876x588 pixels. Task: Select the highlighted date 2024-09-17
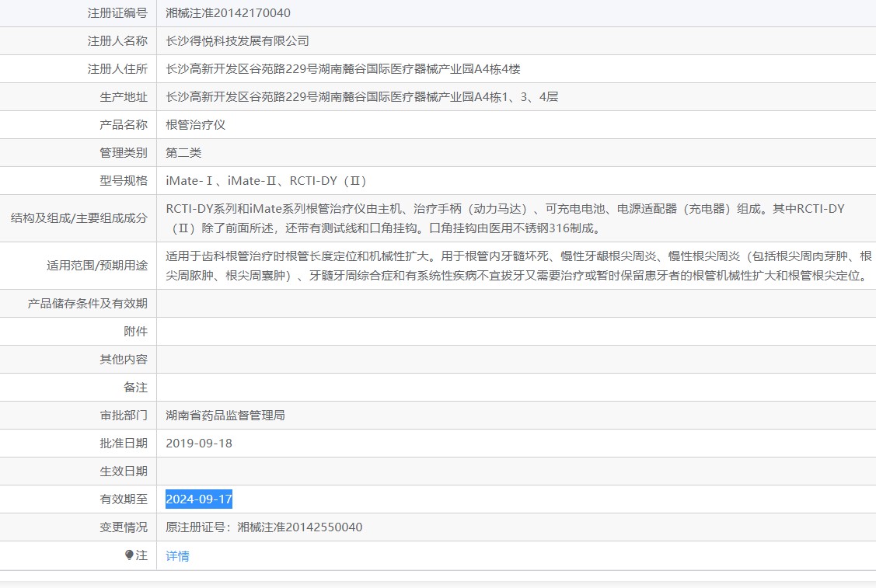tap(199, 499)
